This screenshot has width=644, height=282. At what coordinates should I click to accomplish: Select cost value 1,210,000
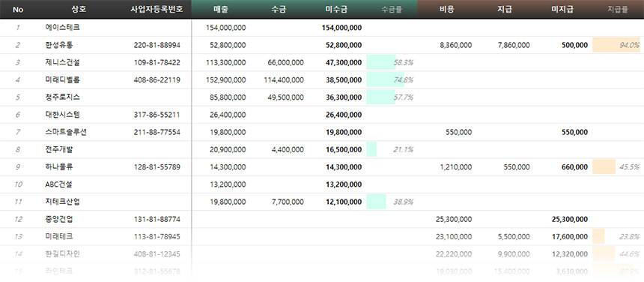tap(456, 167)
